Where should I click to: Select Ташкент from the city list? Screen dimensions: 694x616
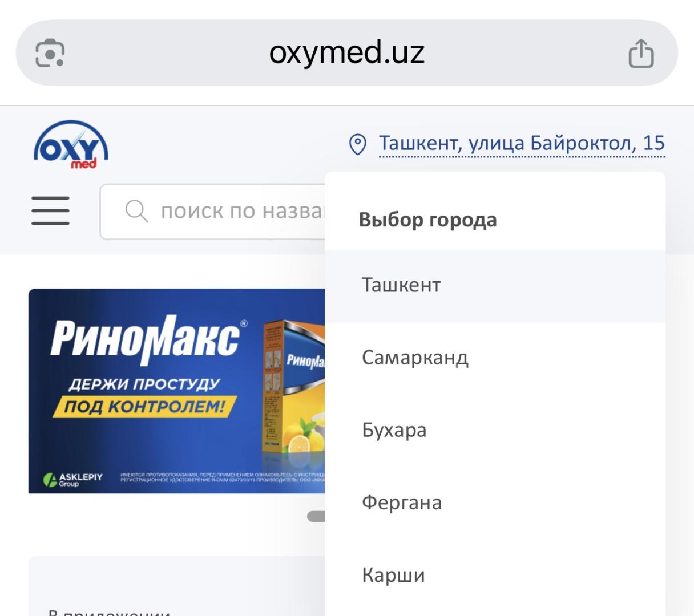[401, 285]
